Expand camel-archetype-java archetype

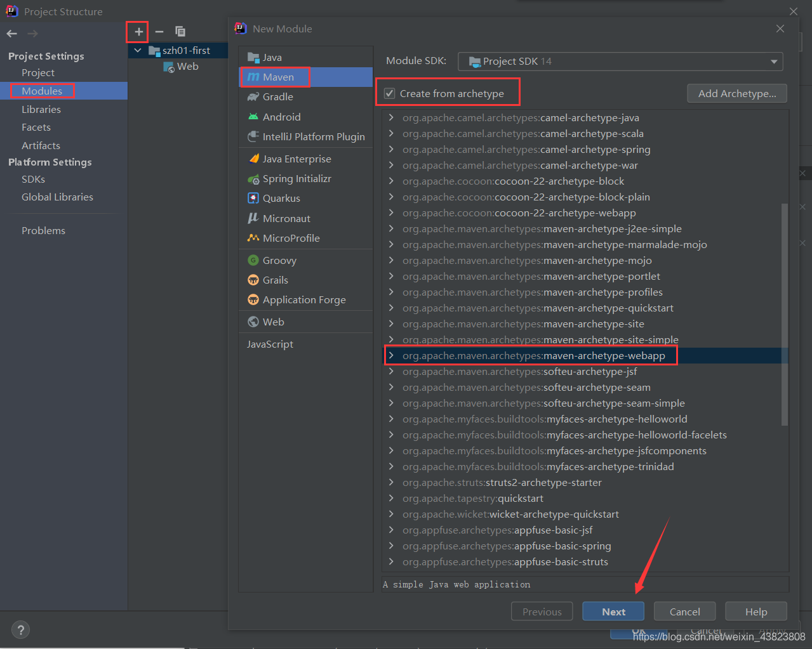click(x=391, y=117)
